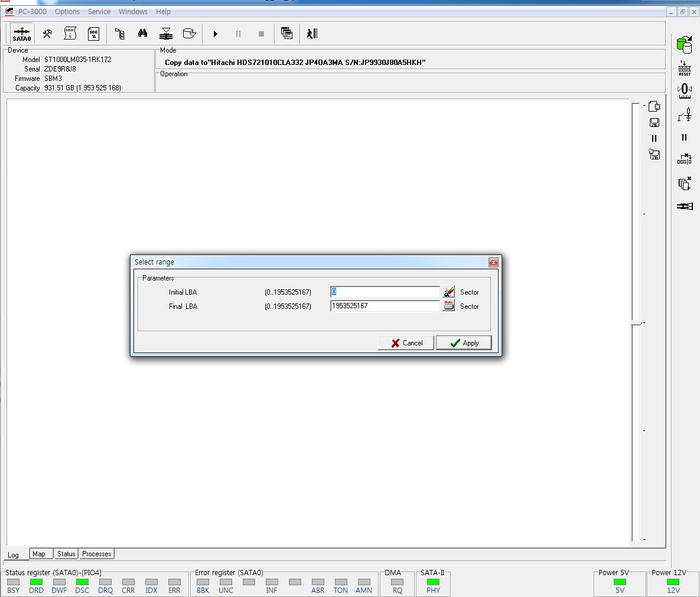Click the DRD status indicator
The width and height of the screenshot is (700, 597).
36,582
